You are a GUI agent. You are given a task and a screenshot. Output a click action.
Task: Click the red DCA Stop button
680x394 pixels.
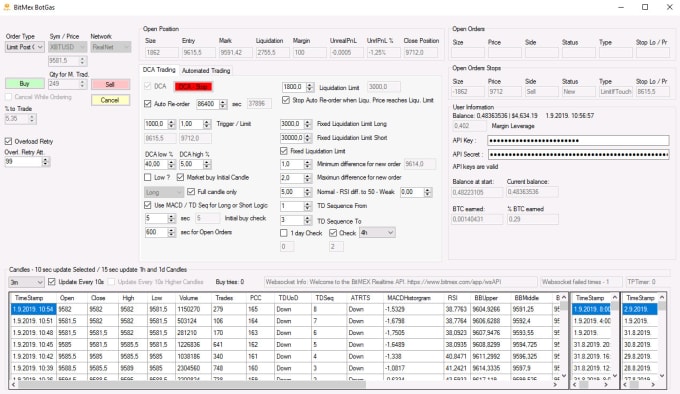(x=193, y=87)
